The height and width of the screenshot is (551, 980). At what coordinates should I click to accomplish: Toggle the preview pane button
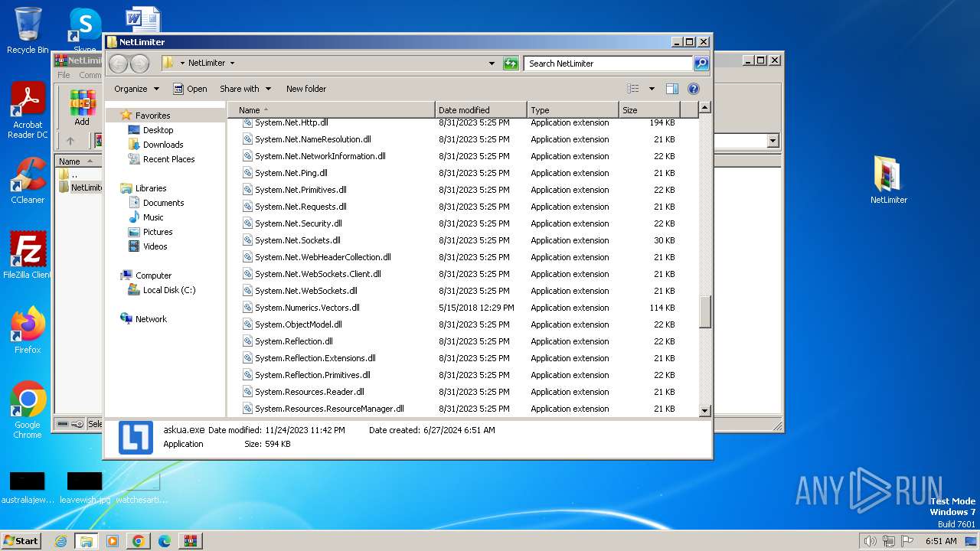click(x=671, y=89)
